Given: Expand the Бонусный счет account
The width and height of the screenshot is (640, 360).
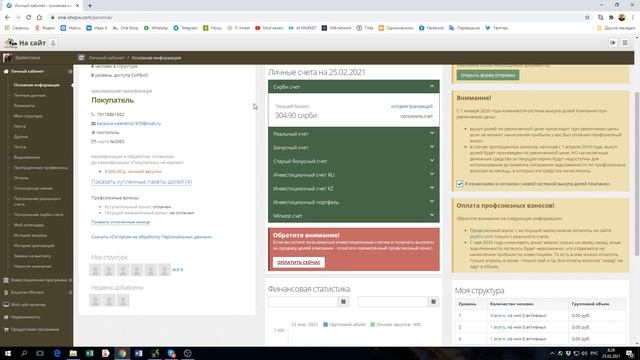Looking at the screenshot, I should [x=353, y=147].
